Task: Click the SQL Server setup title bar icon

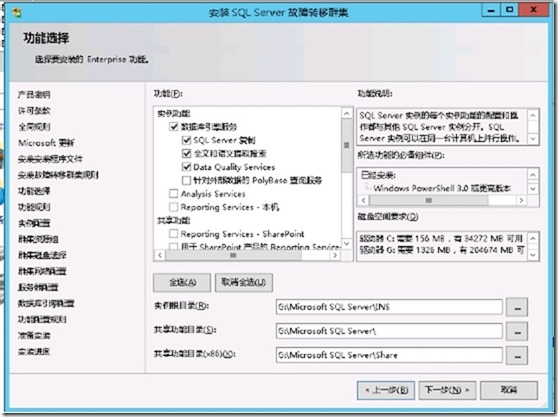Action: [x=17, y=13]
